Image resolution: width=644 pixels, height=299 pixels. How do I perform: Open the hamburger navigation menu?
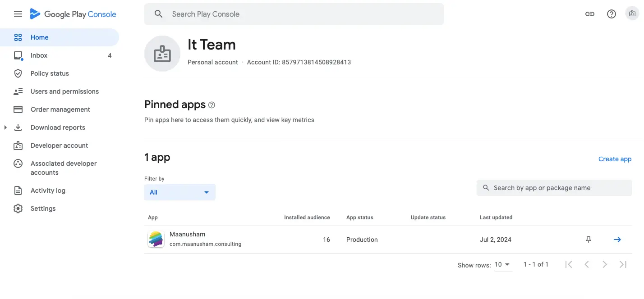18,14
